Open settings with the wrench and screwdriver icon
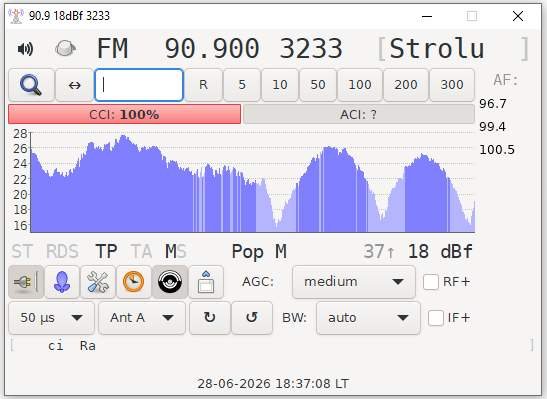547x399 pixels. coord(98,282)
